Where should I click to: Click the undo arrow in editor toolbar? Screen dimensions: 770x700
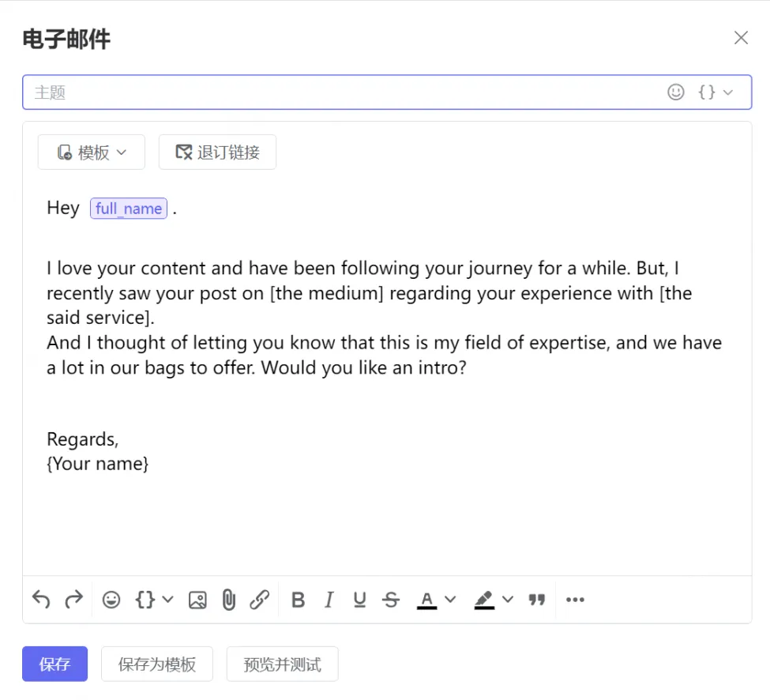click(x=41, y=600)
